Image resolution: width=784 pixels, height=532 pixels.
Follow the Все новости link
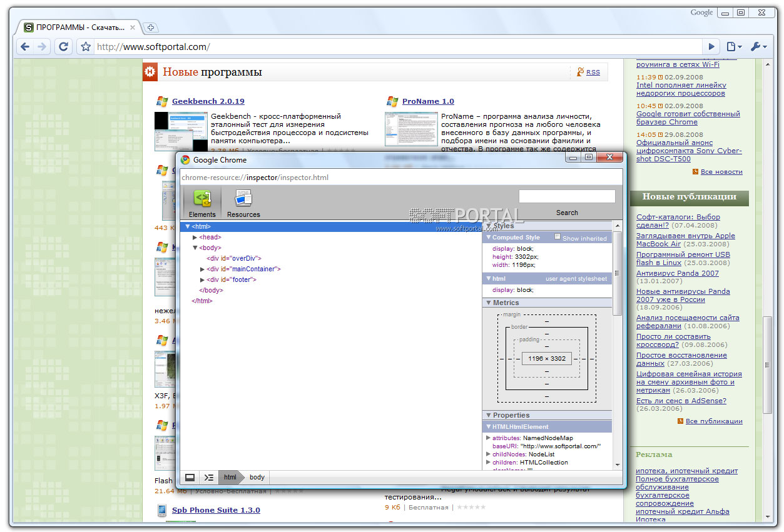click(x=721, y=172)
